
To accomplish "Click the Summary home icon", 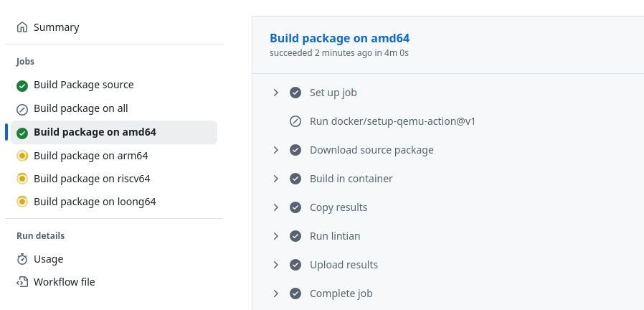I will 22,27.
